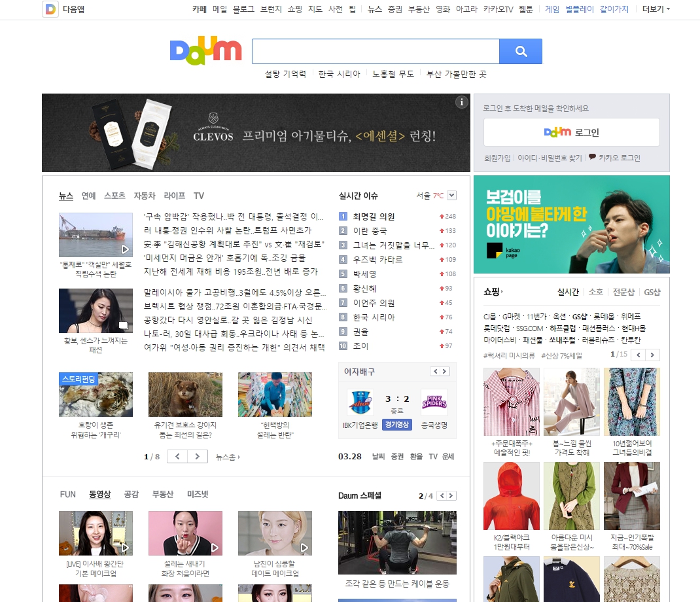Show next shopping page arrow
The image size is (700, 602).
[x=652, y=355]
